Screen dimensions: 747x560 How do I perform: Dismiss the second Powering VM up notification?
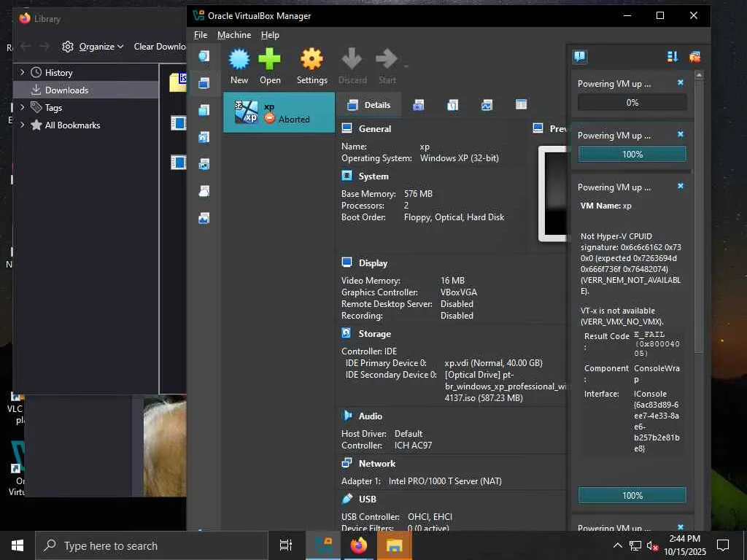click(x=681, y=135)
